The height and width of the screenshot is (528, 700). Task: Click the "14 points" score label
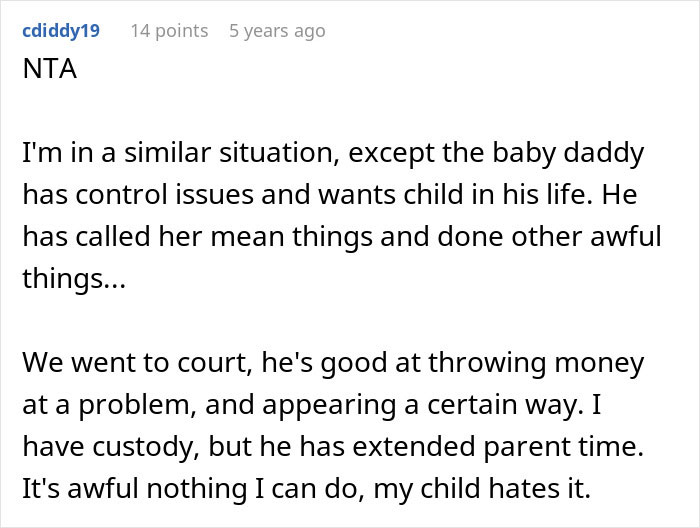point(169,31)
